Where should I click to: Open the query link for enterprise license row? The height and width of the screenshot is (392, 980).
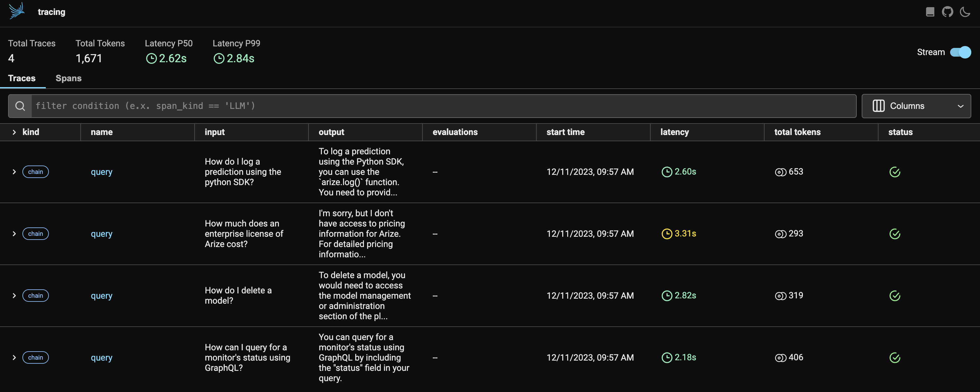pyautogui.click(x=101, y=234)
